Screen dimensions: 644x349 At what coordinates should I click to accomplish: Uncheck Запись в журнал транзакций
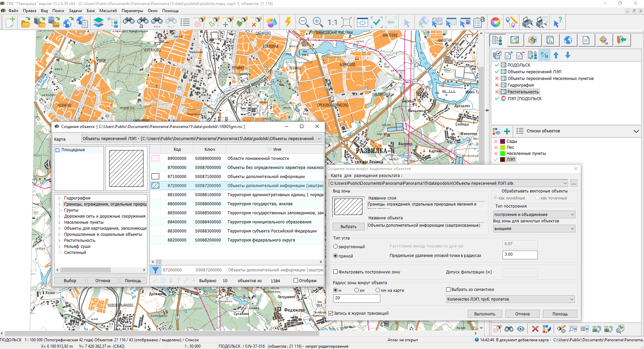[x=331, y=313]
